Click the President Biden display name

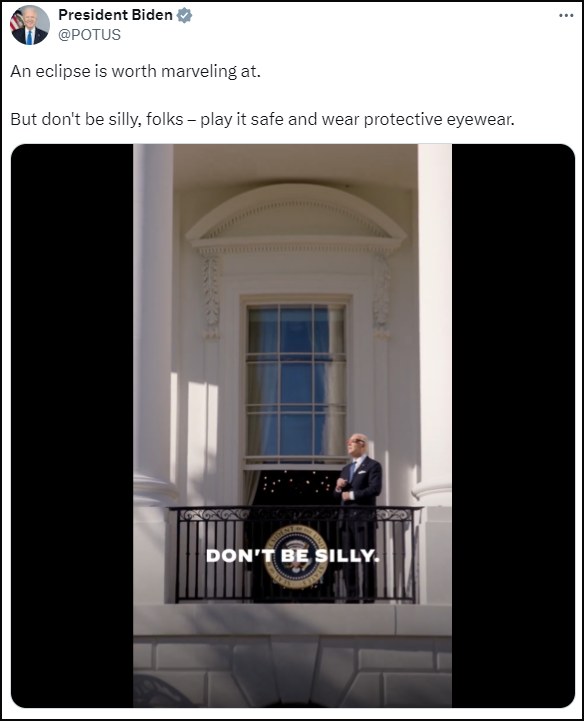point(115,15)
